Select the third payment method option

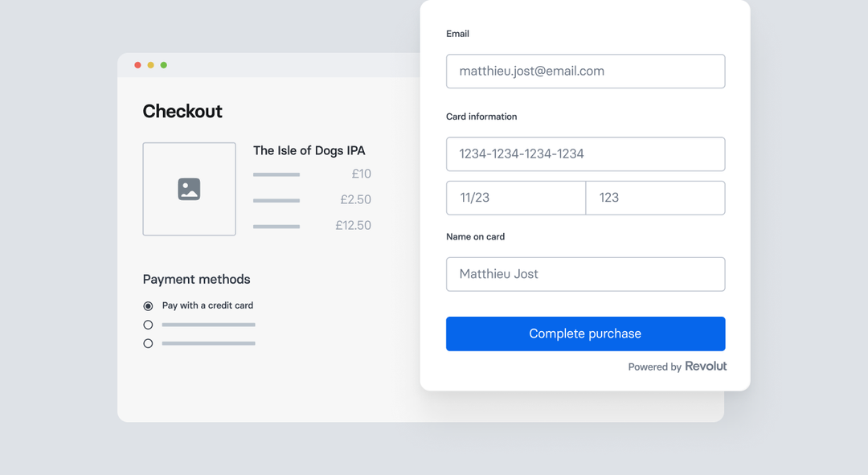[x=147, y=342]
